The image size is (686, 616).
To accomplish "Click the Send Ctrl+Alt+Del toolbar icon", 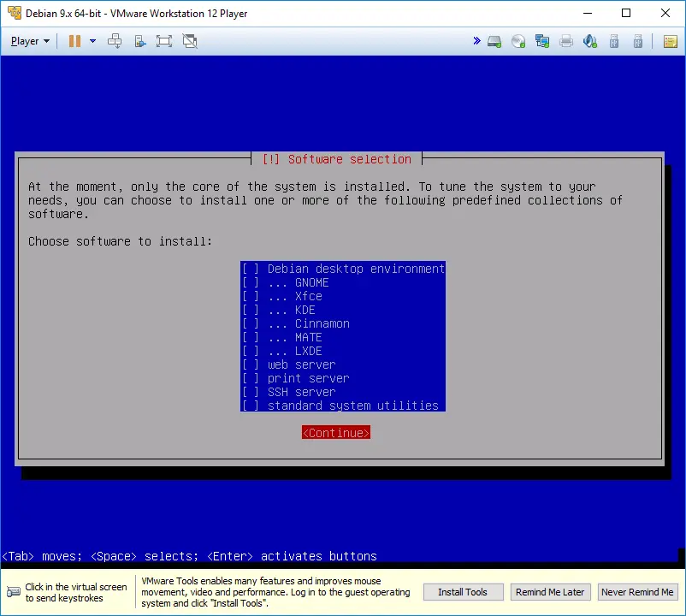I will click(x=115, y=41).
